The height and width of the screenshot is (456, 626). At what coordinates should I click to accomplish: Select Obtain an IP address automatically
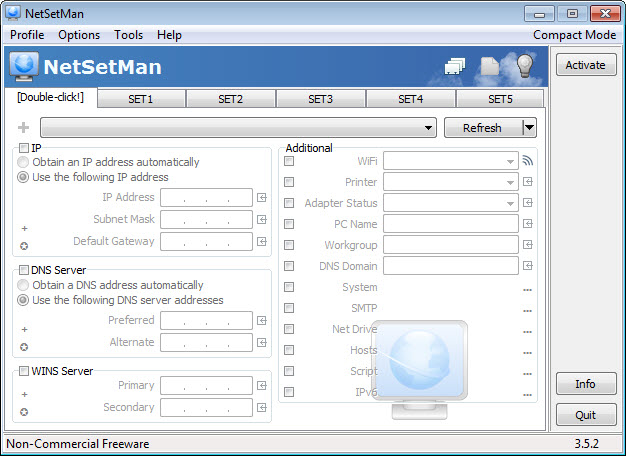23,162
